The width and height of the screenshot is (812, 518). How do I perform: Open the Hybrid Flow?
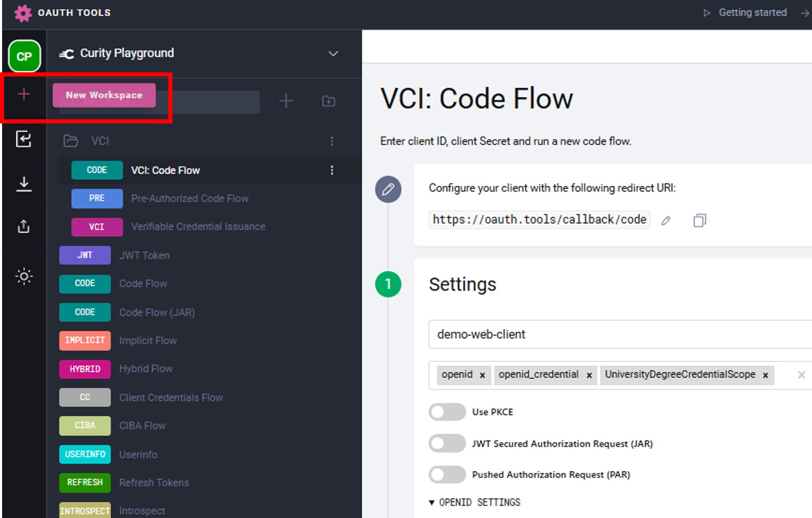pos(146,369)
